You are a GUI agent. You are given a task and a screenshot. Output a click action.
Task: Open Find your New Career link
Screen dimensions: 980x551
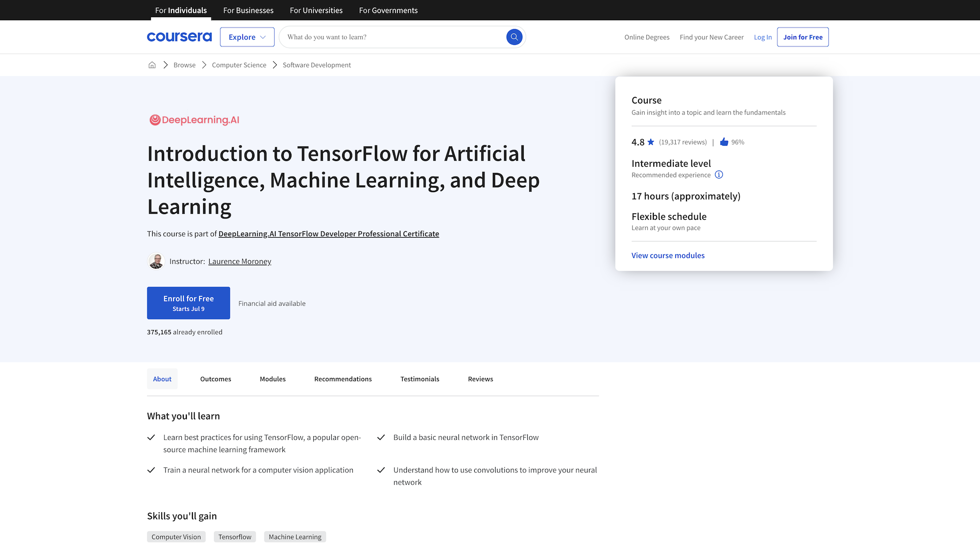[x=712, y=37]
